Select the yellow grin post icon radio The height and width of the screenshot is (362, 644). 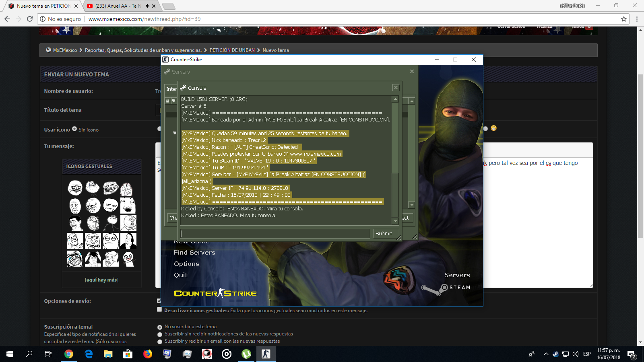(x=486, y=129)
